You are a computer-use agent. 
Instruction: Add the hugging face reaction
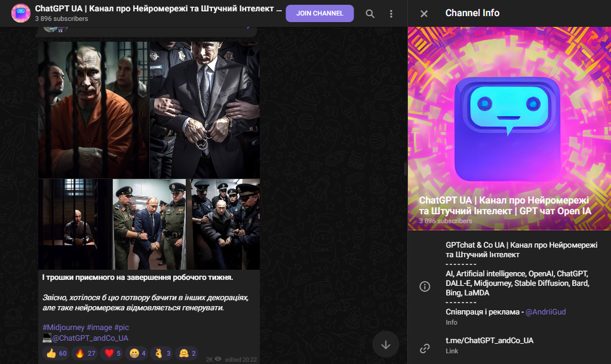coord(188,353)
